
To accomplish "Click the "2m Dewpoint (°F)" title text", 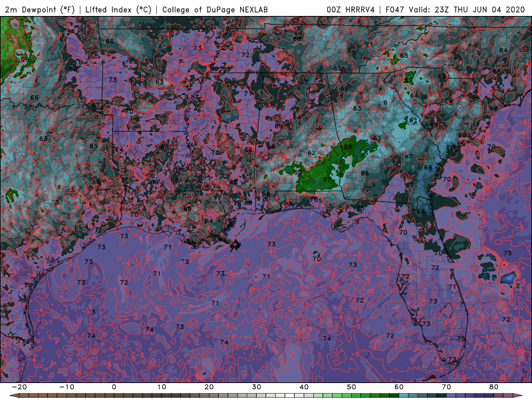I will coord(40,10).
